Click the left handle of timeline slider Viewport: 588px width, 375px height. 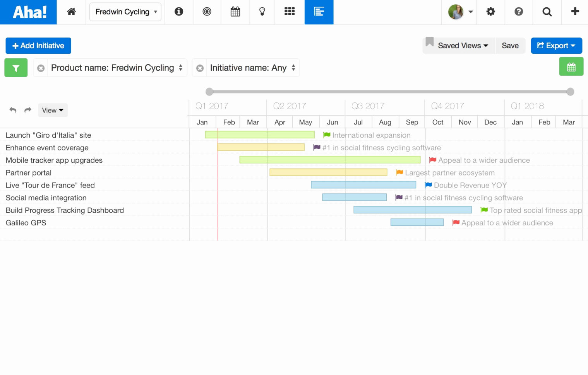(209, 92)
